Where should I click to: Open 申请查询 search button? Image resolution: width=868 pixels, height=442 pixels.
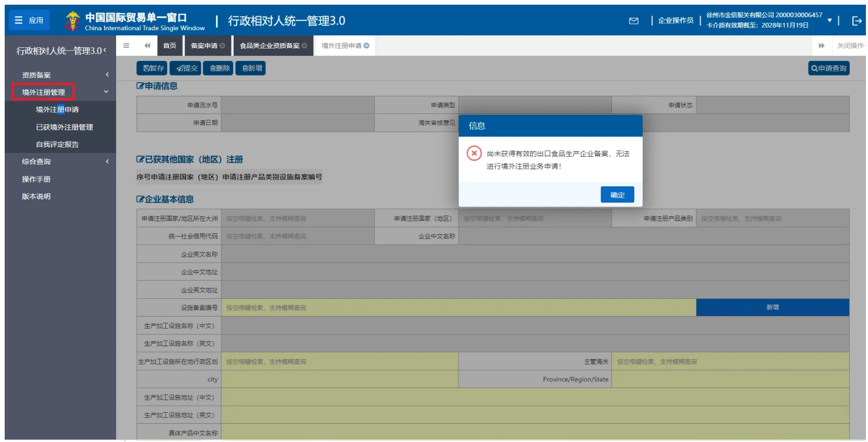[x=829, y=68]
